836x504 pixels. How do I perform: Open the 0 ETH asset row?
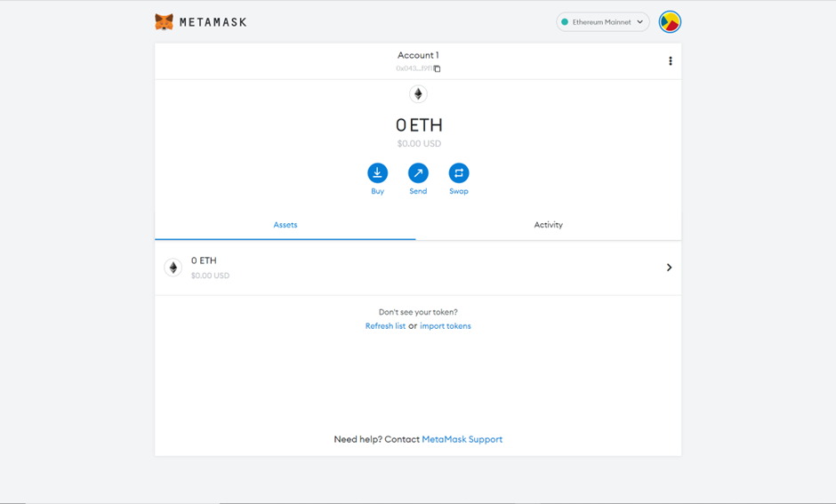tap(418, 268)
